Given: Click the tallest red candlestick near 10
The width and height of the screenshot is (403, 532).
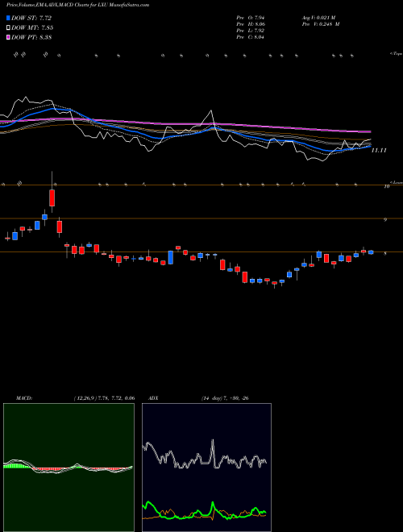Looking at the screenshot, I should tap(52, 197).
